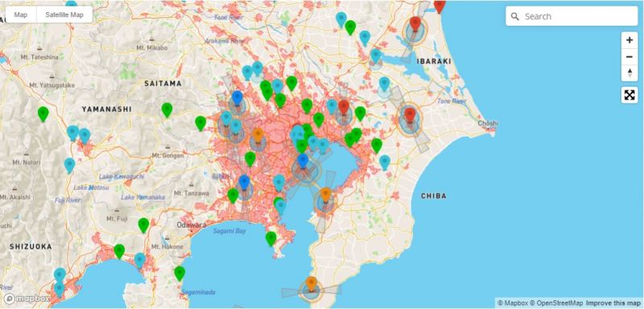Select orange marker at the southern peninsula tip
Image resolution: width=644 pixels, height=309 pixels.
point(312,283)
